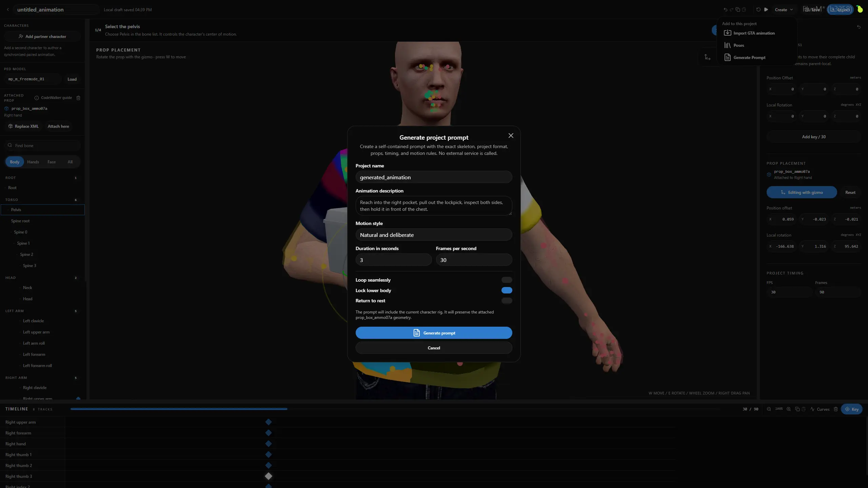Select the Root bone

tap(42, 187)
